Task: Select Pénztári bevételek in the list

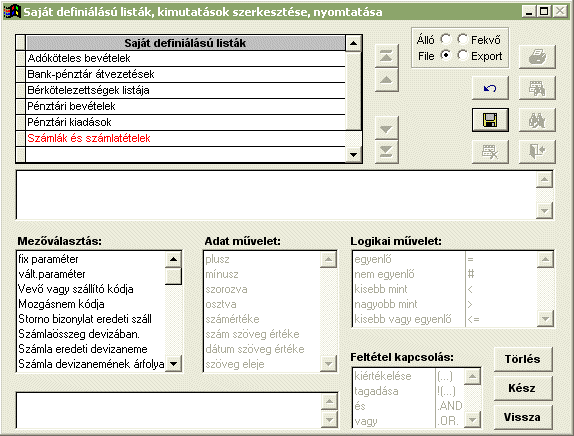Action: [186, 106]
